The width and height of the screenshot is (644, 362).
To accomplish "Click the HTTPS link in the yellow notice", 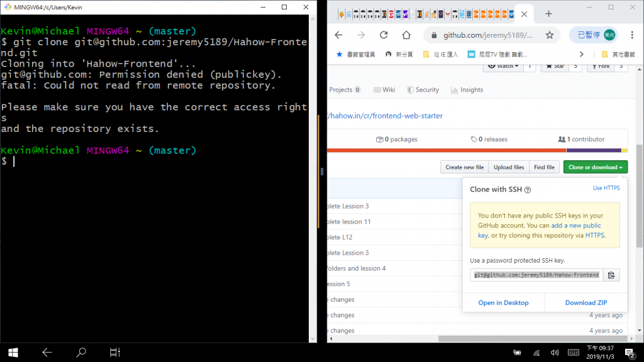I will [595, 235].
